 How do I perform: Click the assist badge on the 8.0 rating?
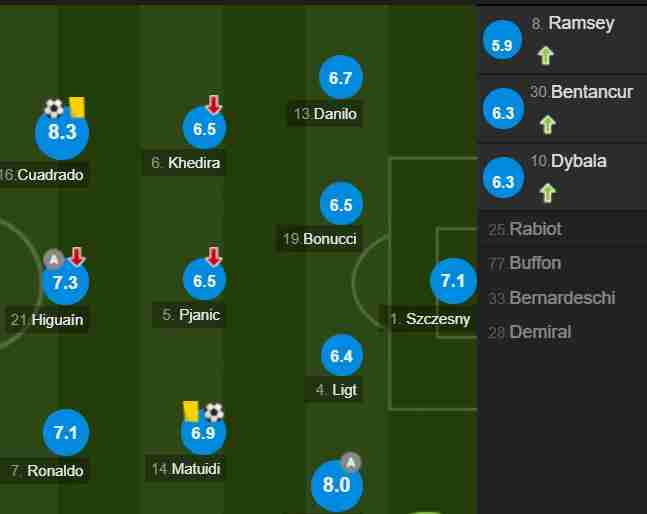350,462
